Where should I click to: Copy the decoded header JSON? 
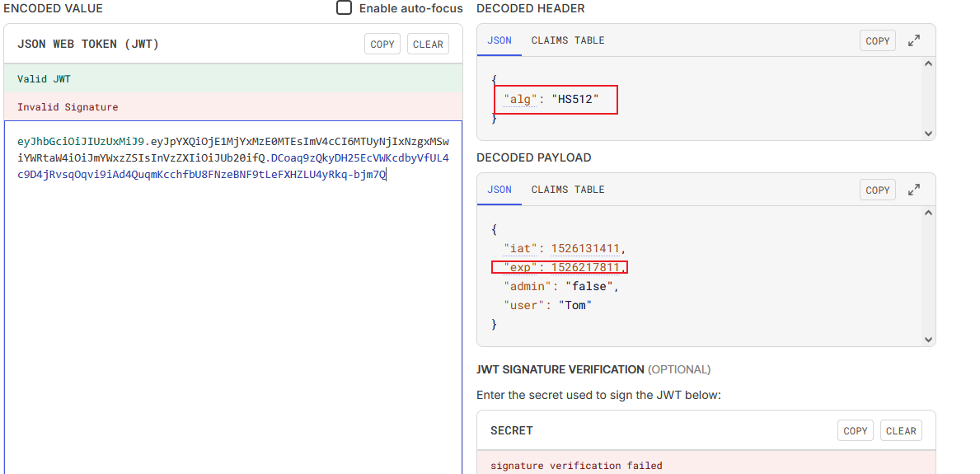pyautogui.click(x=878, y=40)
